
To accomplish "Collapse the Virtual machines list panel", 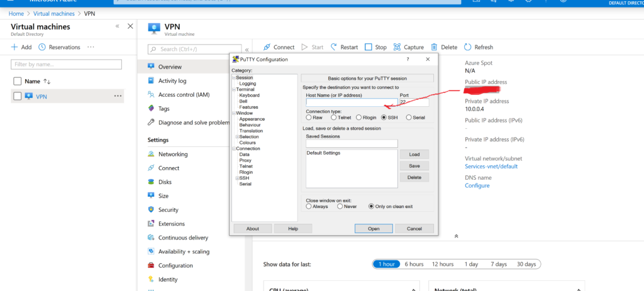I will [x=117, y=26].
